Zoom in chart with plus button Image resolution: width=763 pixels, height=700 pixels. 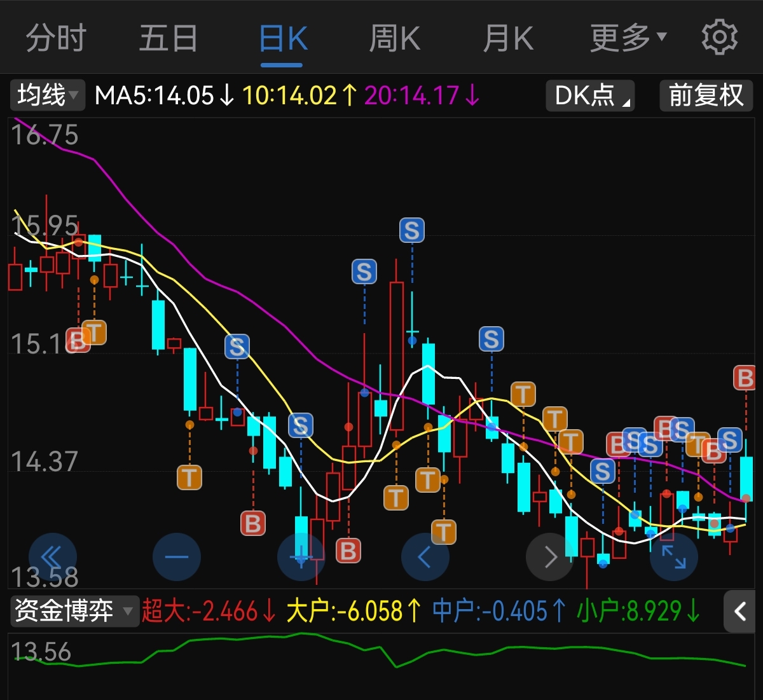[x=301, y=558]
